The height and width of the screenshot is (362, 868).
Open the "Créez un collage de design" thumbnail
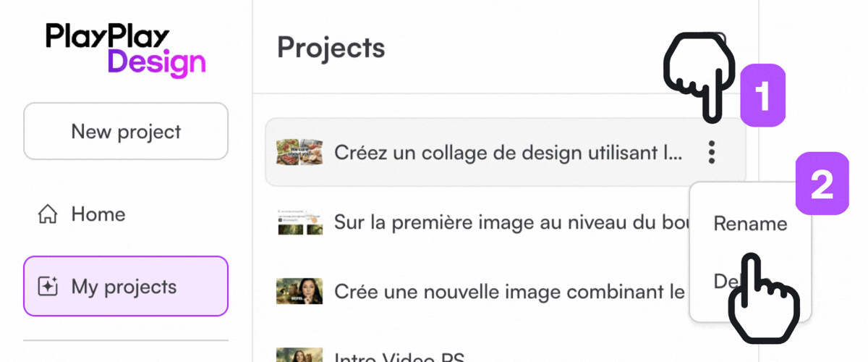pos(299,153)
